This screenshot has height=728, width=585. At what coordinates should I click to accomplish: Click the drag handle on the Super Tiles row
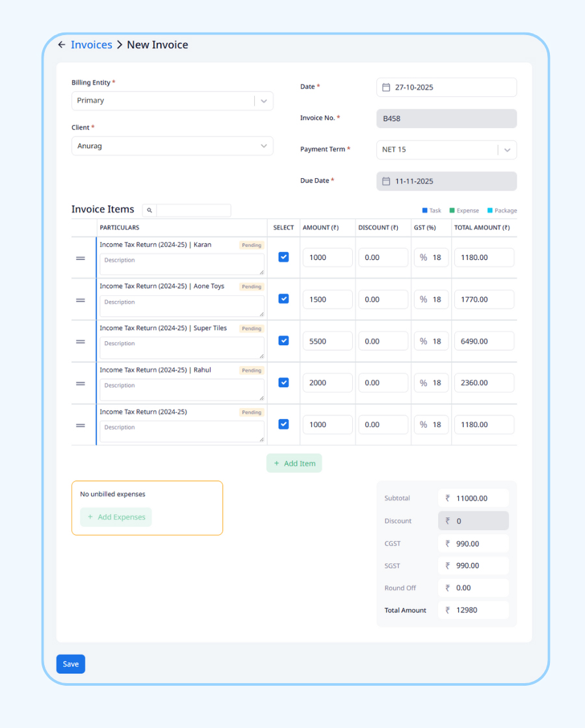tap(81, 341)
